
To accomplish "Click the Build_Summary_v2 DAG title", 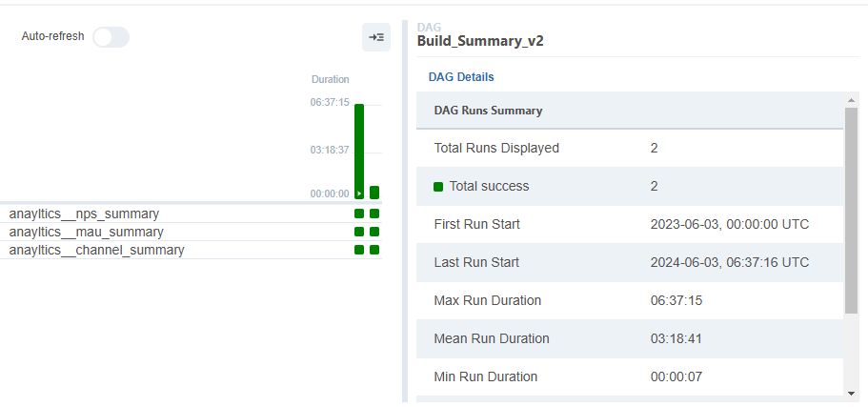I will [x=480, y=42].
